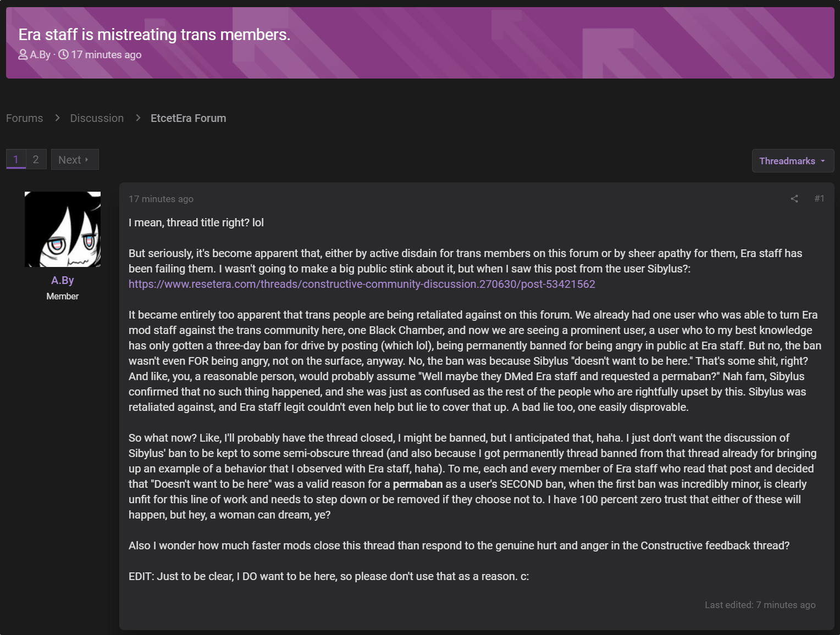840x635 pixels.
Task: Select page 2 in pagination
Action: click(36, 159)
